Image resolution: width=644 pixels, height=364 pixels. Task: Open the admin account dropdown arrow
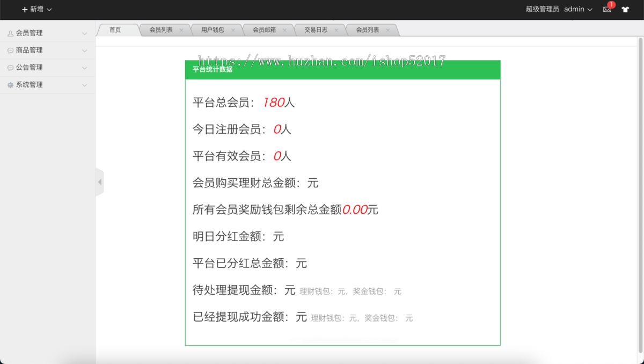click(x=590, y=10)
